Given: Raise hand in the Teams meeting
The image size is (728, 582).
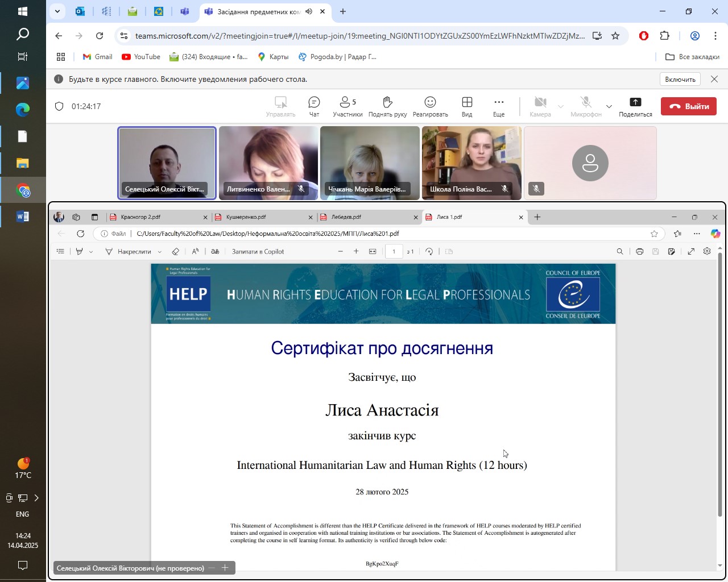Looking at the screenshot, I should (x=387, y=106).
